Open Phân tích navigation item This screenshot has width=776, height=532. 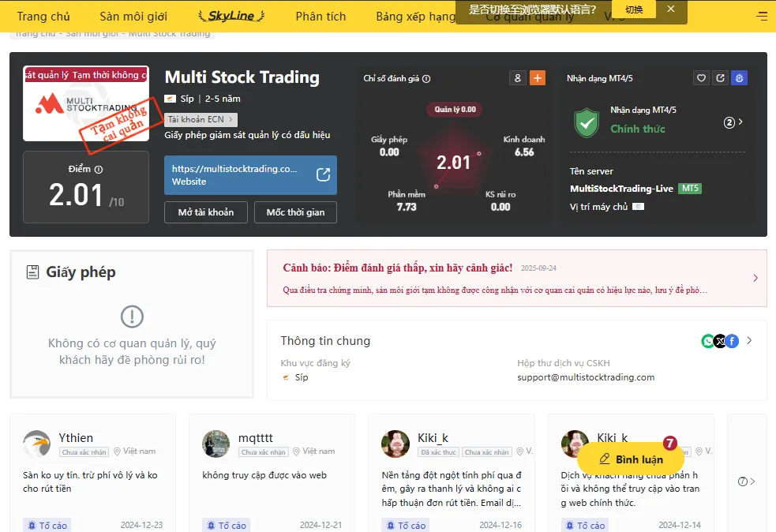321,17
